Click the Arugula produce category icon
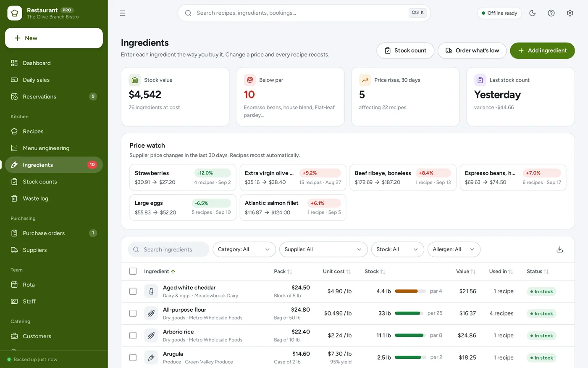Screen dimensions: 588x368 pyautogui.click(x=151, y=357)
